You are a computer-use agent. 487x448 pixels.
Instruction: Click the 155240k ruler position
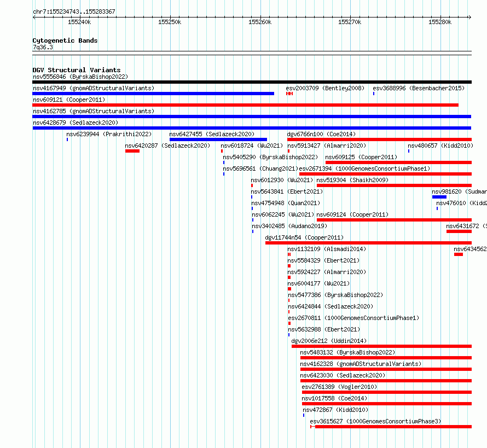click(x=79, y=22)
